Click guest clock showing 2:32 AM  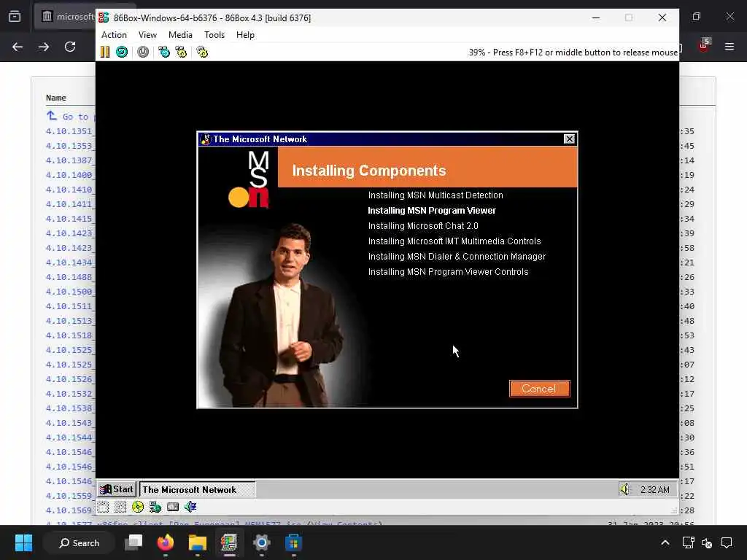tap(655, 489)
